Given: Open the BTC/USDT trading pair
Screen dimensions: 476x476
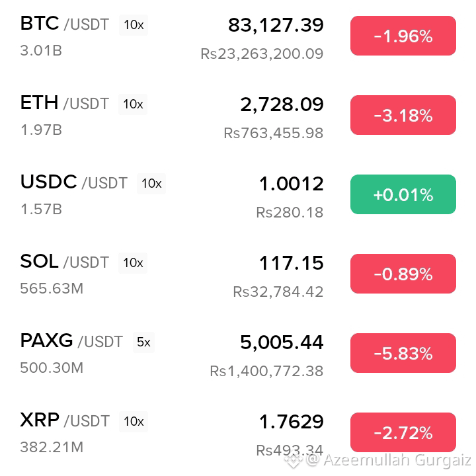Looking at the screenshot, I should point(238,36).
